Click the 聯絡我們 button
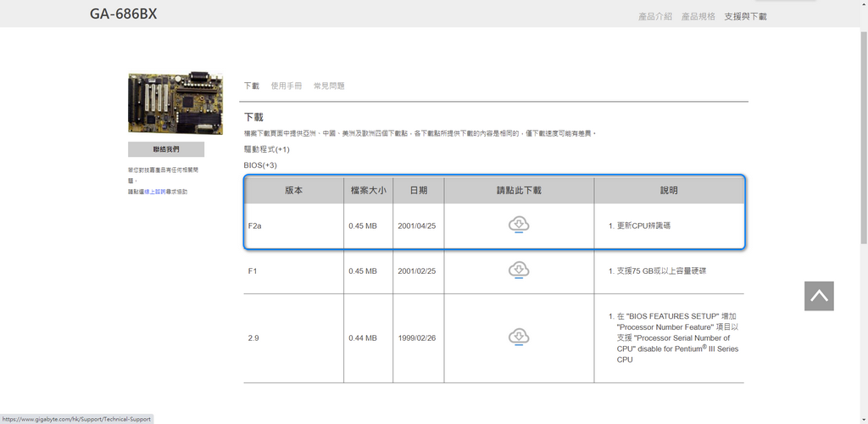Image resolution: width=868 pixels, height=424 pixels. (166, 149)
